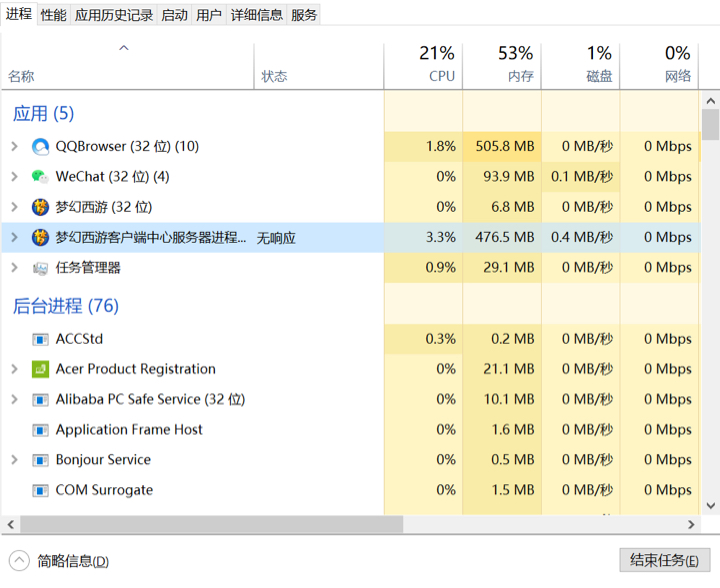
Task: Select the 梦幻西游 (32 位) game icon
Action: [x=40, y=207]
